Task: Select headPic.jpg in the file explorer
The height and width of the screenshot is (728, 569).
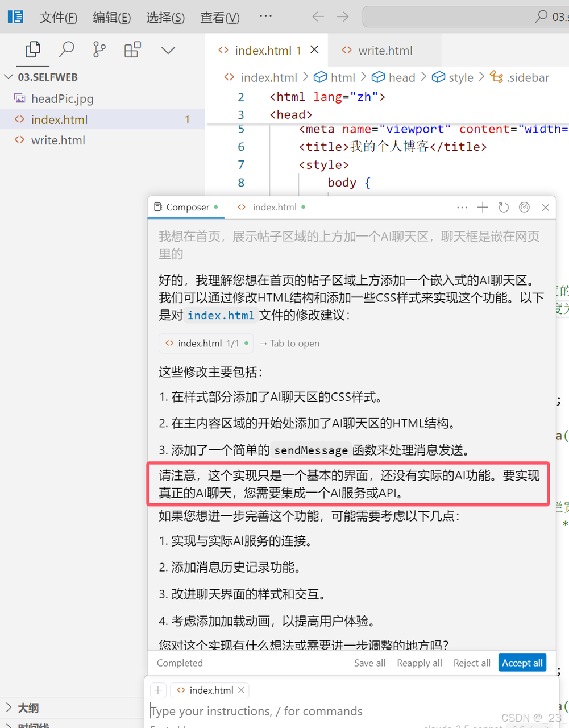Action: point(62,99)
